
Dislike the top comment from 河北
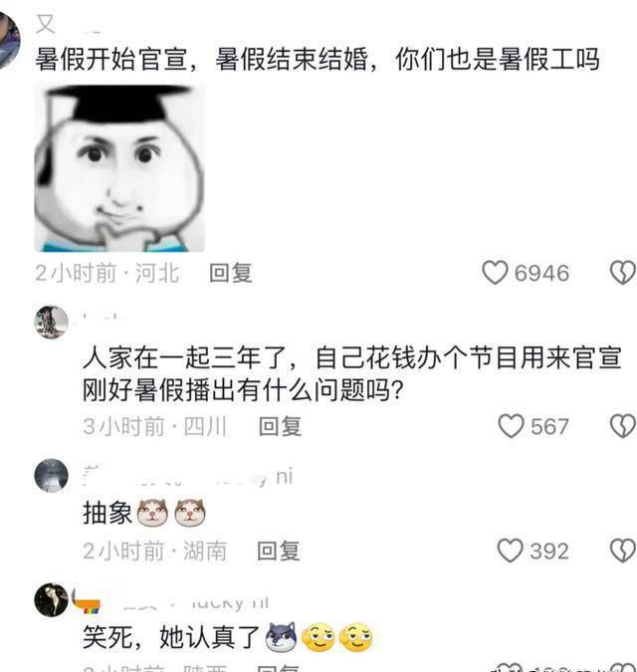(622, 273)
